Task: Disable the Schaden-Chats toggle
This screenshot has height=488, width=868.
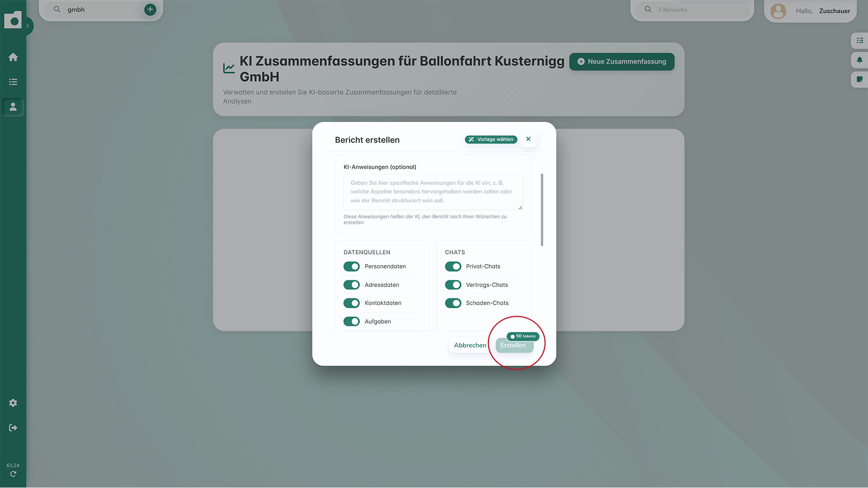Action: 453,303
